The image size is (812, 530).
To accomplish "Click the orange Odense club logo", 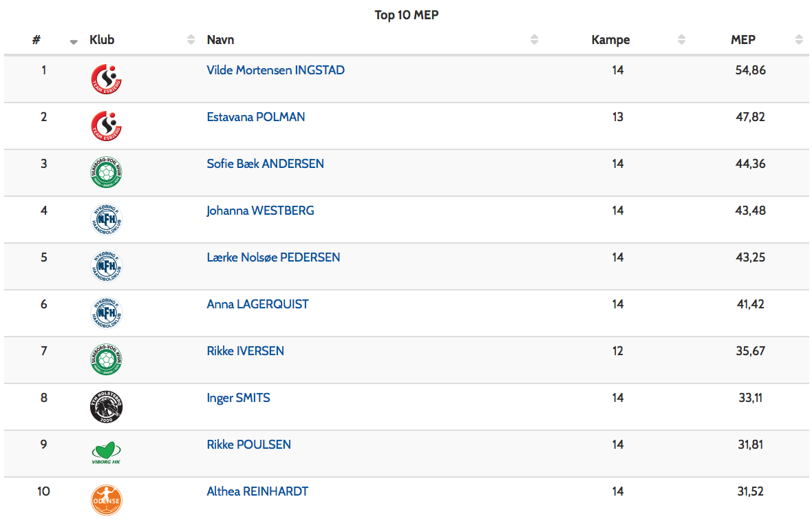I will coord(107,500).
